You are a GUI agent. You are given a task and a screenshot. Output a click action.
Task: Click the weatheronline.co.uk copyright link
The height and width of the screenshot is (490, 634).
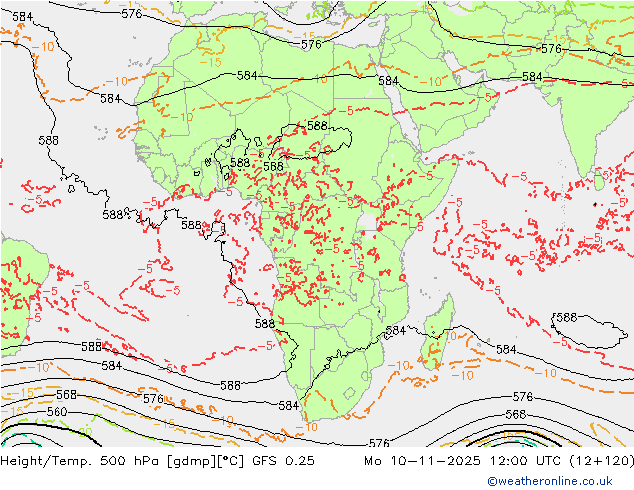[x=550, y=481]
